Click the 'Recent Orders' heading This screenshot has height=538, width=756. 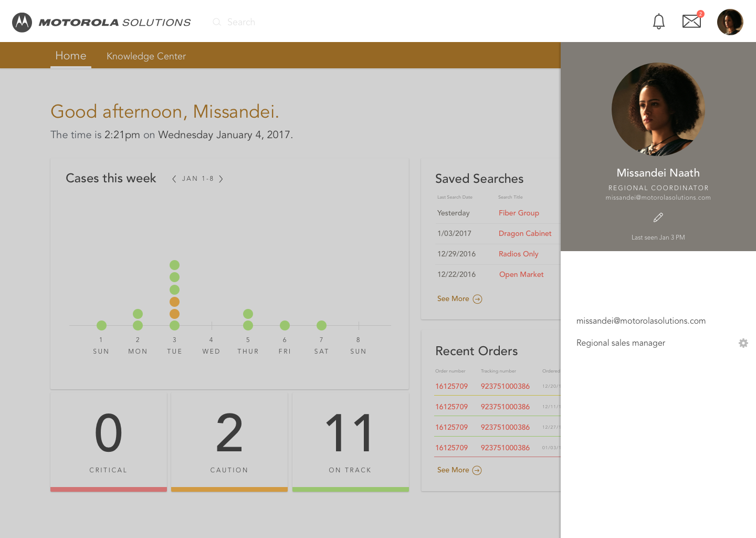point(477,351)
